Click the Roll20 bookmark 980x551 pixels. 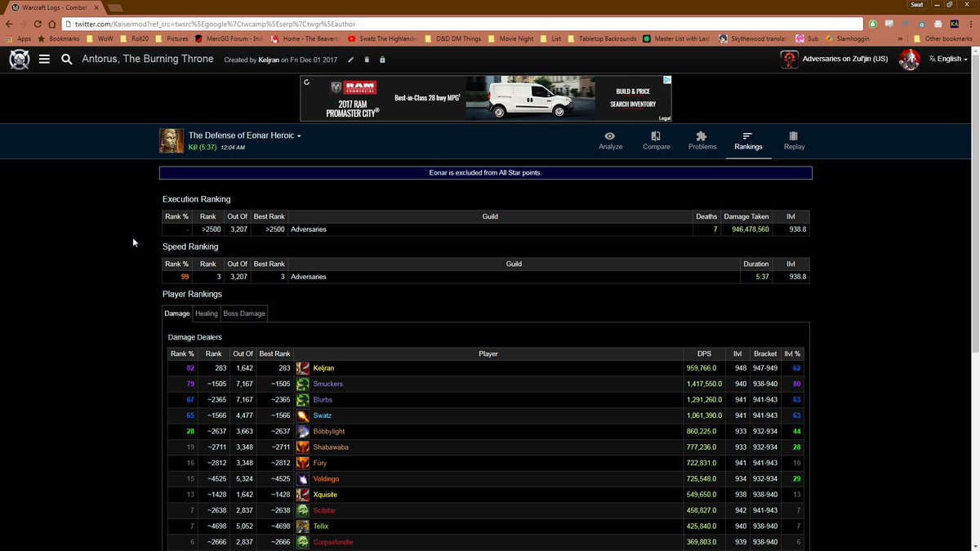(136, 38)
